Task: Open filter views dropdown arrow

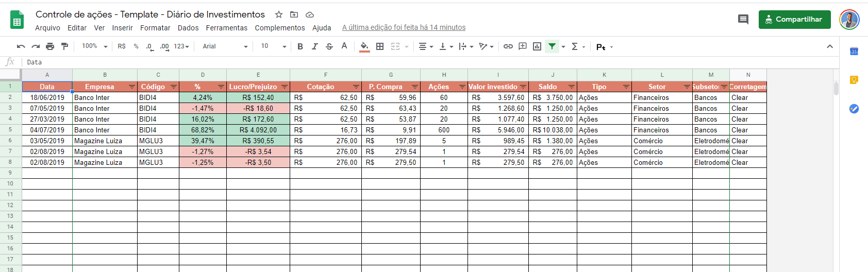Action: 563,46
